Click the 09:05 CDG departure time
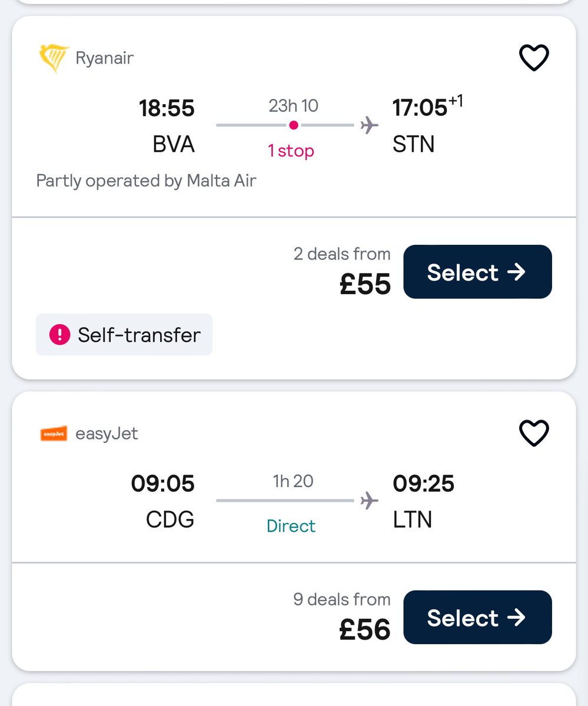The image size is (588, 706). click(x=162, y=484)
